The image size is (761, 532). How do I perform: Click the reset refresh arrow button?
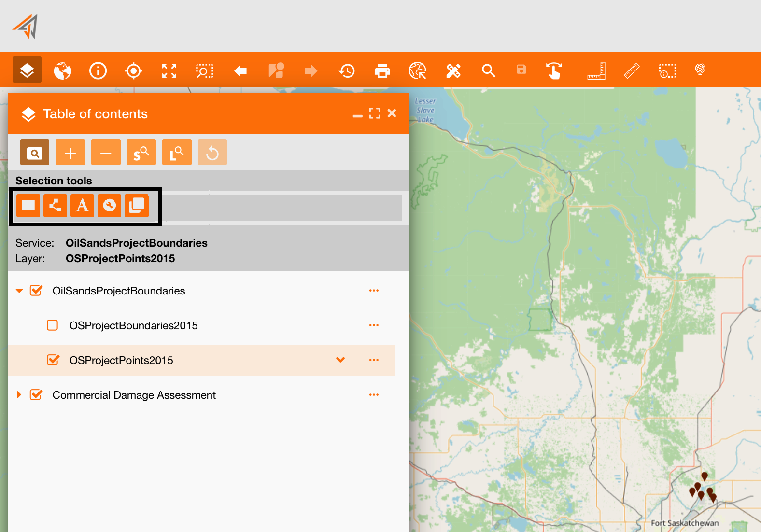pyautogui.click(x=212, y=153)
